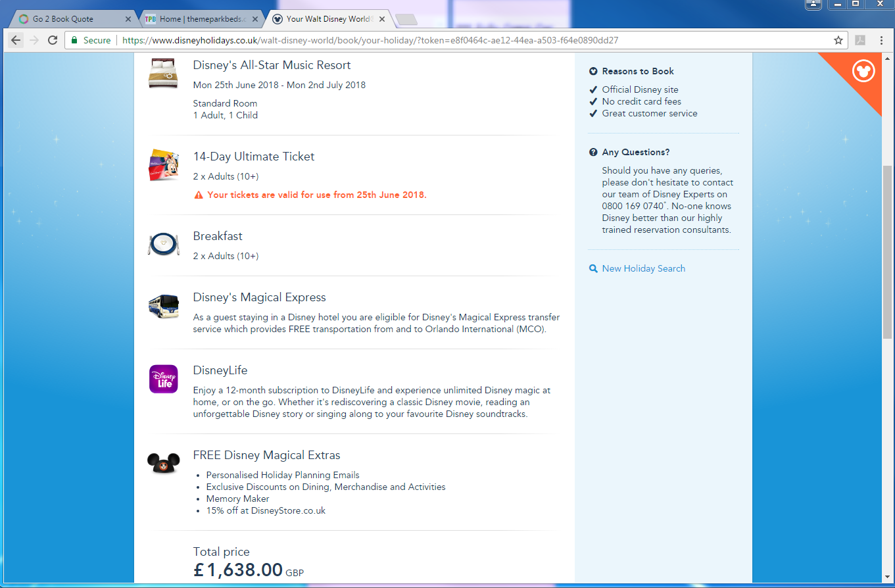Click the No credit card fees text
The width and height of the screenshot is (895, 588).
tap(641, 101)
